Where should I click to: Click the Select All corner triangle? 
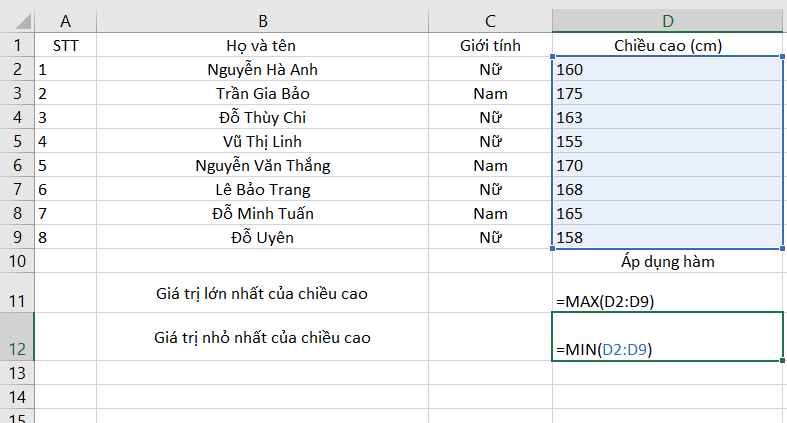click(17, 20)
